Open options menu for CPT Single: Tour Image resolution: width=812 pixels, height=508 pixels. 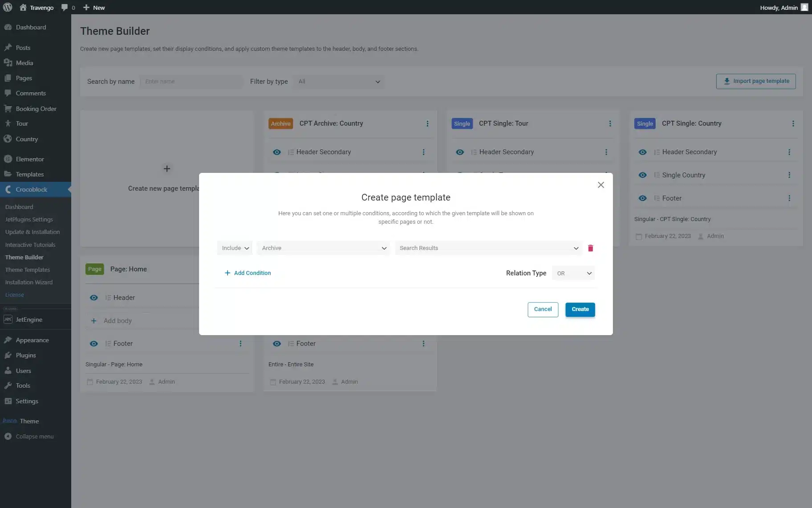[x=610, y=123]
